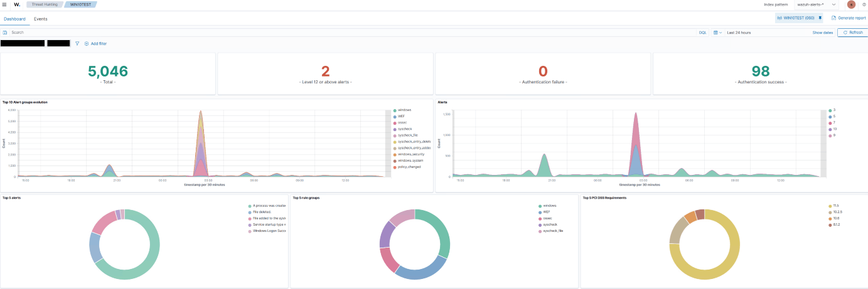Viewport: 868px width, 289px height.
Task: Switch to the Events tab
Action: click(40, 19)
